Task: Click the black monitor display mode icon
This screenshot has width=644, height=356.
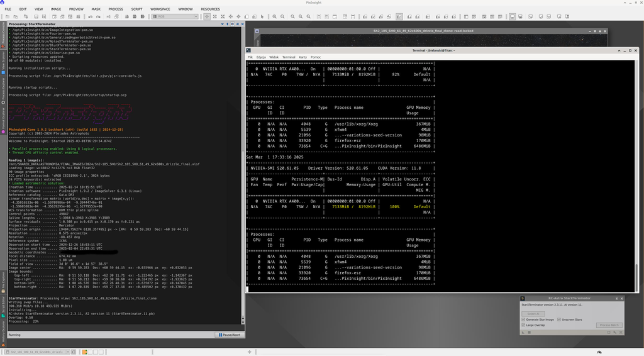Action: click(520, 16)
